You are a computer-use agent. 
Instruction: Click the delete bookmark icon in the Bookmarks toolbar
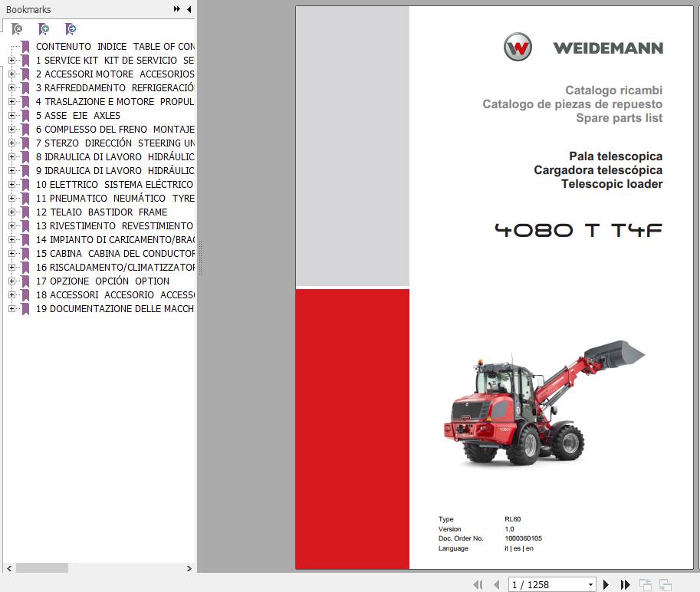[17, 29]
